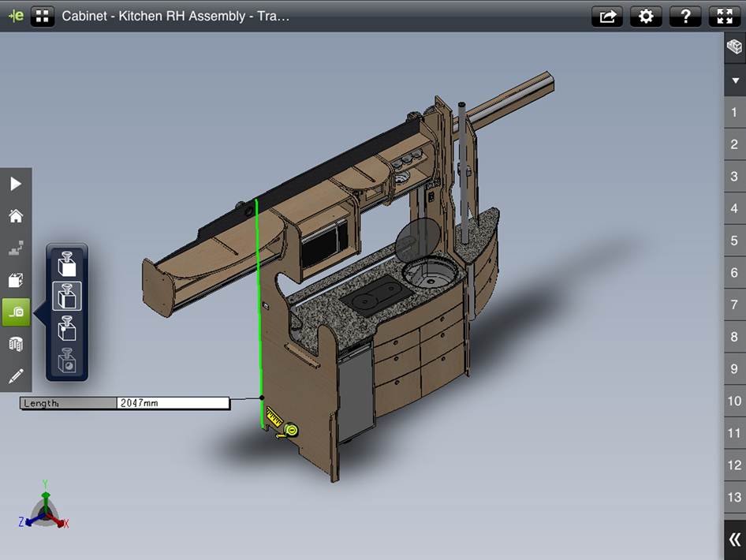
Task: Open the exploded view cube tool
Action: coord(16,280)
